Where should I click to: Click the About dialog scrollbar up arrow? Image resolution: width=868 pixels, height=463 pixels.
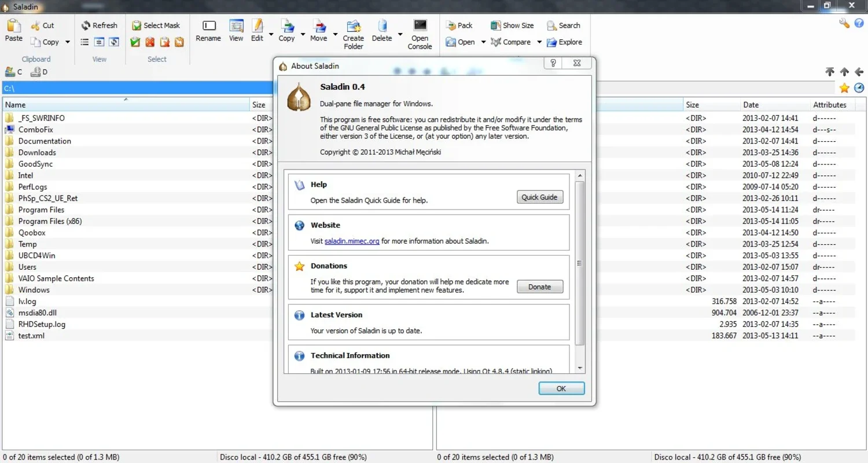coord(580,175)
